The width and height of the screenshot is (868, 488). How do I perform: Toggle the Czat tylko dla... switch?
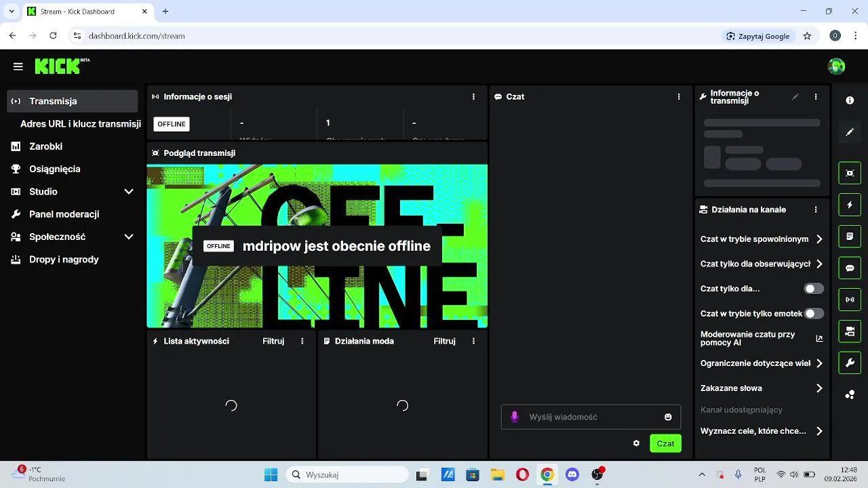(x=814, y=289)
